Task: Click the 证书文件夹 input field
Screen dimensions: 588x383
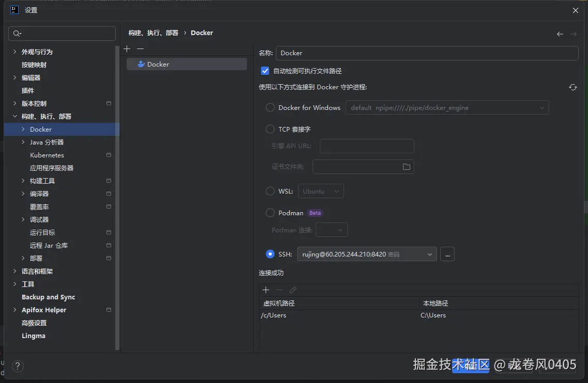Action: [363, 167]
